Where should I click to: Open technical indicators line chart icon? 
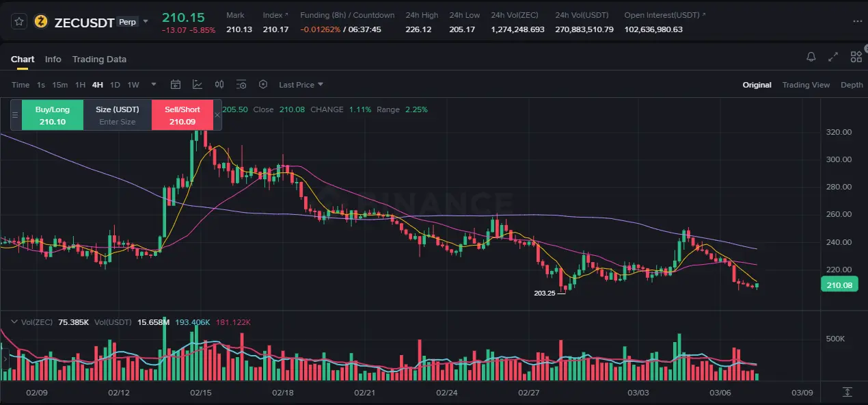pyautogui.click(x=198, y=85)
